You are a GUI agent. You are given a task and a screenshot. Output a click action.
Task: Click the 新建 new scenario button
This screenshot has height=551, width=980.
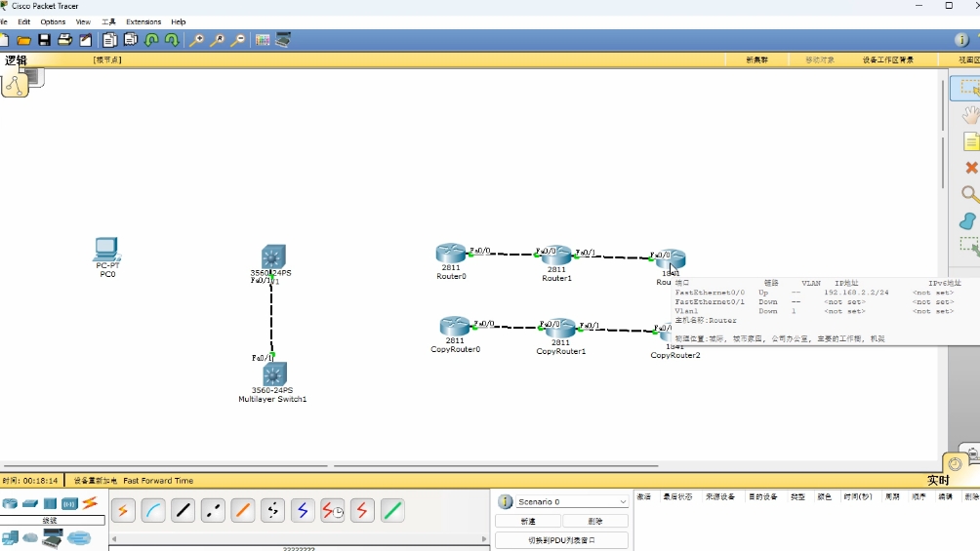tap(528, 521)
